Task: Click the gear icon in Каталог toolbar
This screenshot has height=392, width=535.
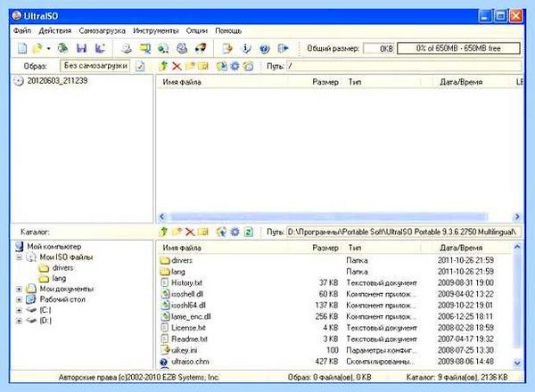Action: pyautogui.click(x=235, y=232)
